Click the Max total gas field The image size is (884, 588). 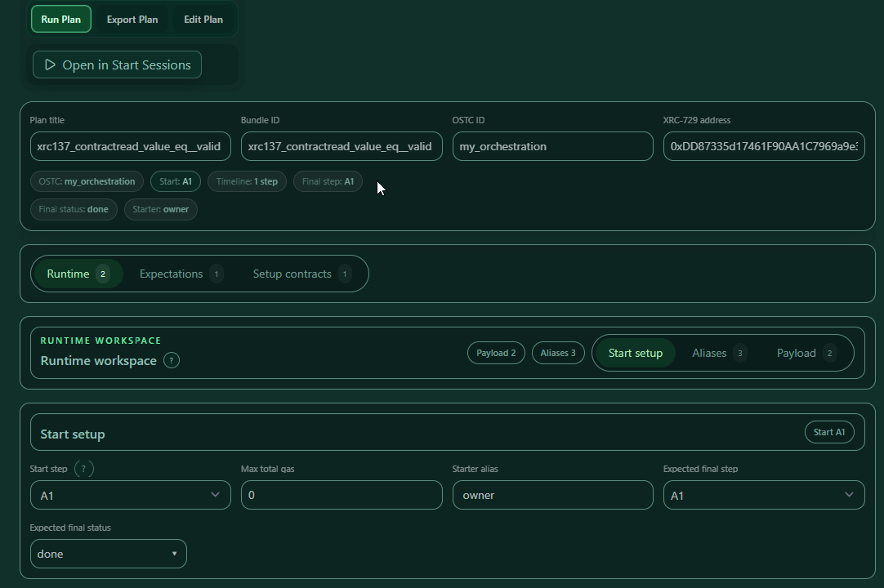[x=342, y=495]
